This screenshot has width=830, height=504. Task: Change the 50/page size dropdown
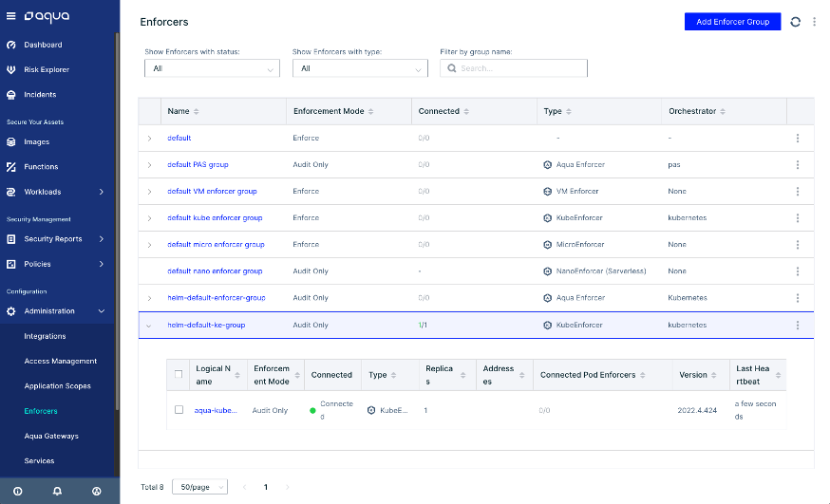199,487
